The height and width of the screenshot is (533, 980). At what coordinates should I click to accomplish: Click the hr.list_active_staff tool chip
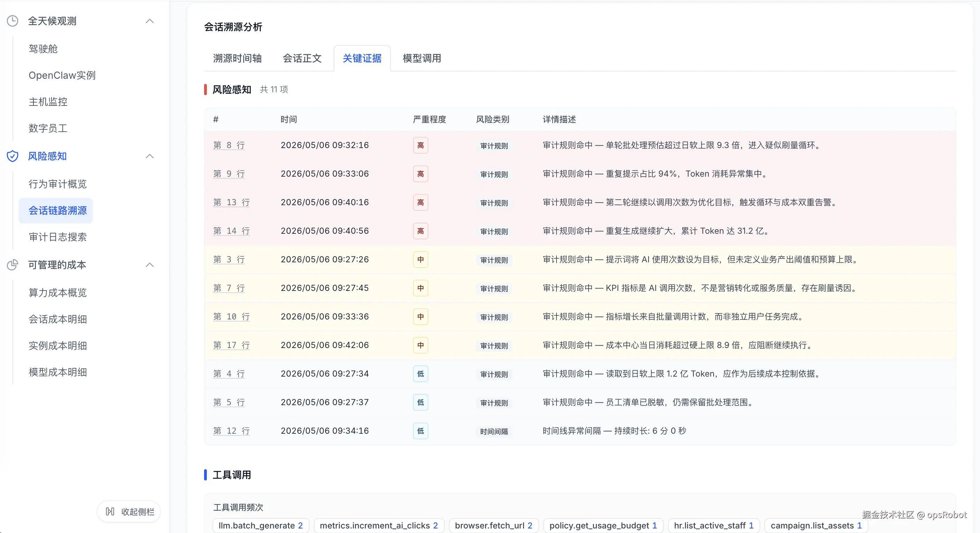click(x=714, y=525)
